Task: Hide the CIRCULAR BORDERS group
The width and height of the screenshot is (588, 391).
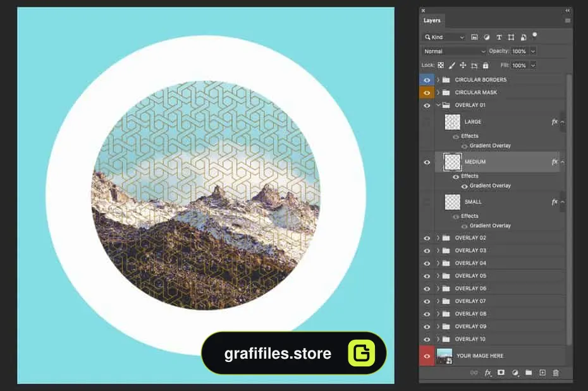Action: 427,80
